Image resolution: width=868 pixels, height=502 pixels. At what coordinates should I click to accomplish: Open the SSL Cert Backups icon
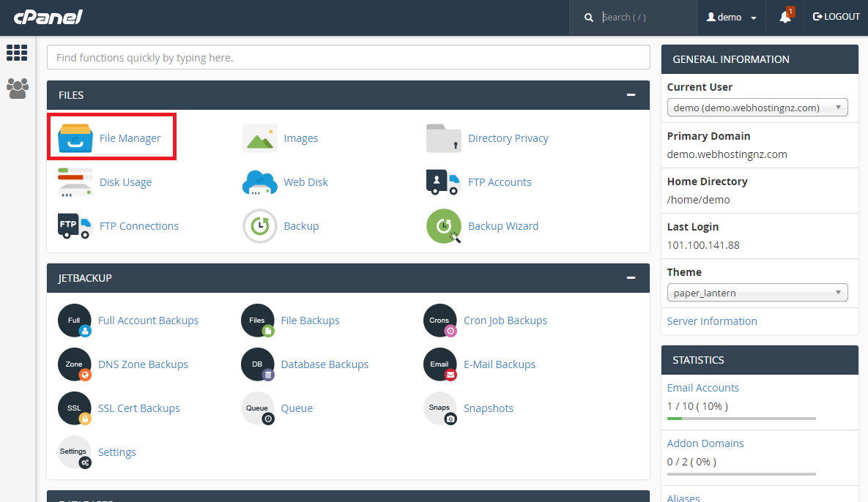[75, 408]
